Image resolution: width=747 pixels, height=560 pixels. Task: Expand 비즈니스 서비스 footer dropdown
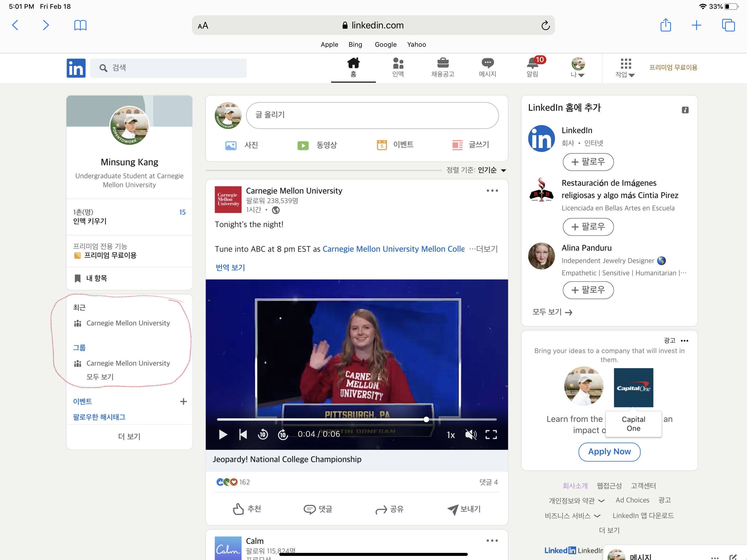[x=573, y=516]
